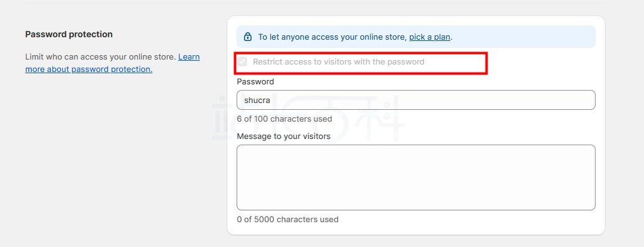The height and width of the screenshot is (247, 644).
Task: Place cursor after "shucra" text in password box
Action: pos(271,100)
